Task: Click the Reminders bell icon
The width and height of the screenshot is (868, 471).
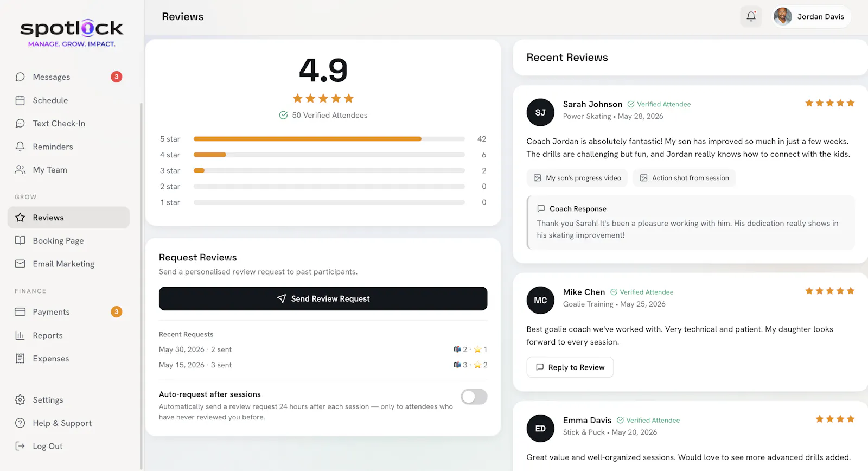Action: point(20,147)
